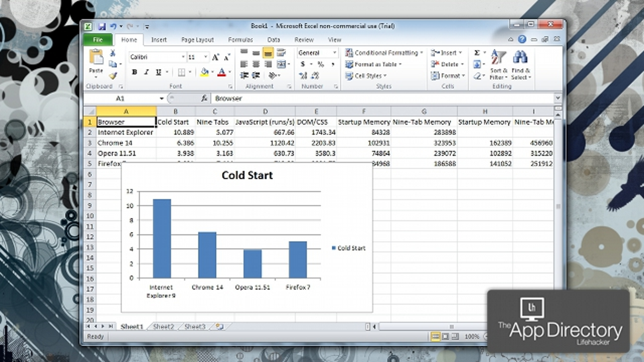This screenshot has width=644, height=362.
Task: Apply borders using the Borders icon
Action: [182, 72]
